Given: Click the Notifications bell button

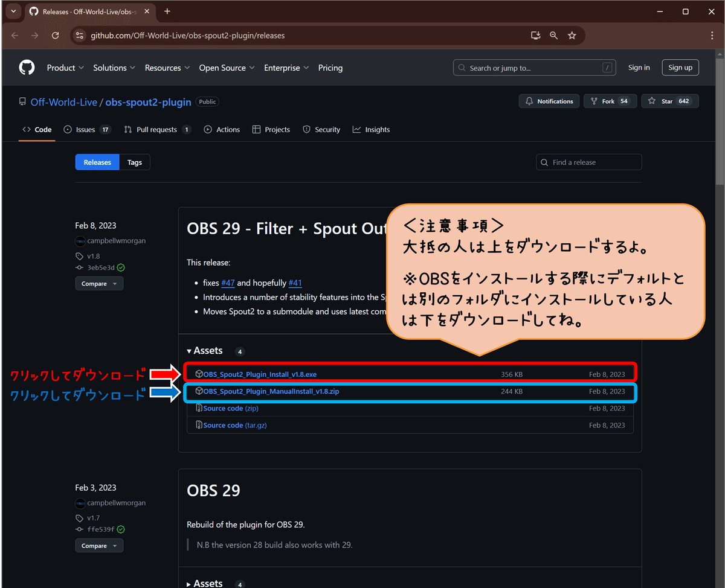Looking at the screenshot, I should pos(549,101).
